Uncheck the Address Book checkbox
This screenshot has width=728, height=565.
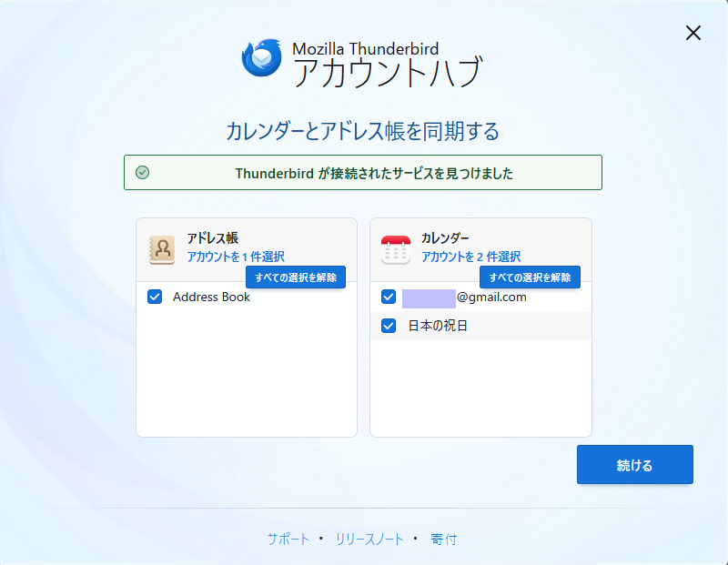point(155,297)
